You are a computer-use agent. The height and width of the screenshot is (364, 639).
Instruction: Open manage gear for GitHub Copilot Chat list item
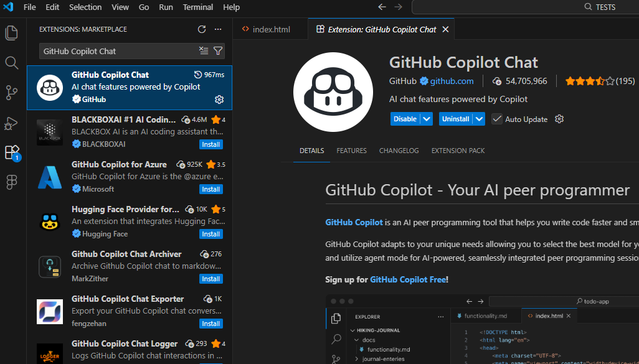tap(219, 100)
